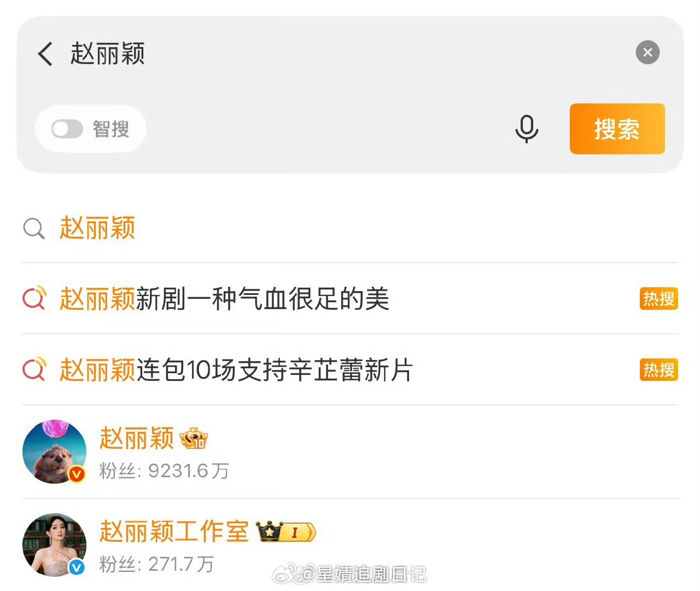Open 赵丽颖工作室 avatar thumbnail
Viewport: 700px width, 591px height.
(54, 545)
